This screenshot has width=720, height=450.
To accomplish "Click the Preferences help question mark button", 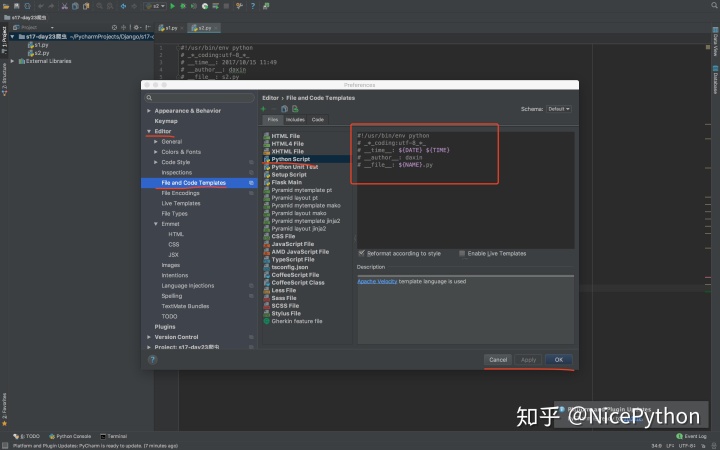I will 152,360.
